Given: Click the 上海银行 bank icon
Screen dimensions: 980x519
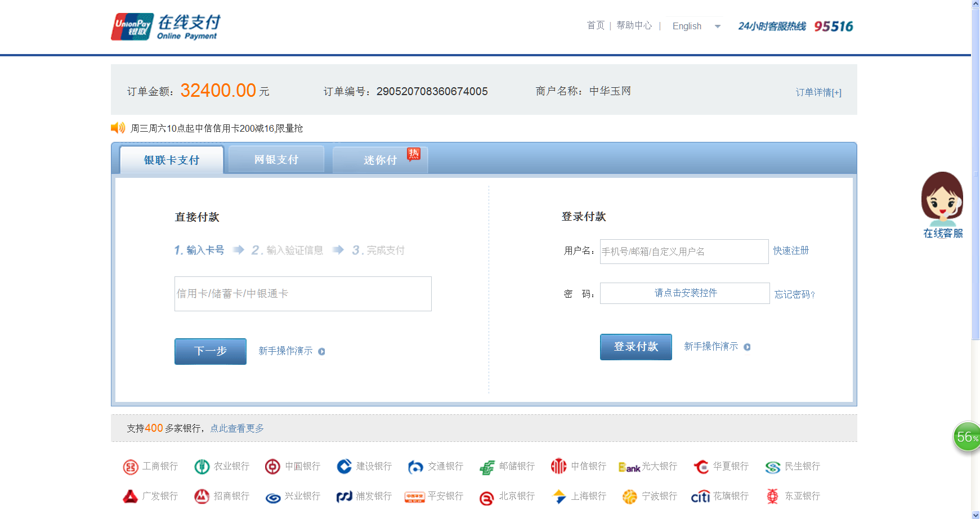Looking at the screenshot, I should pyautogui.click(x=559, y=496).
